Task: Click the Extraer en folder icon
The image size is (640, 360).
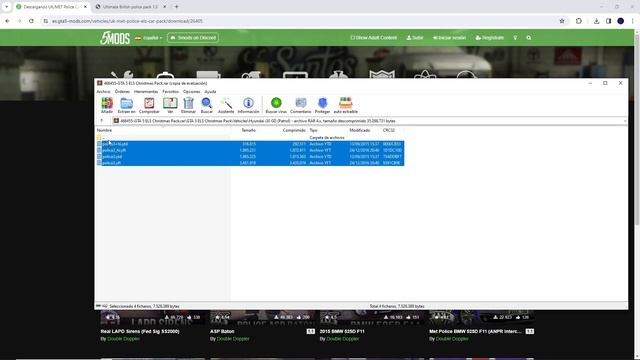Action: [x=127, y=105]
